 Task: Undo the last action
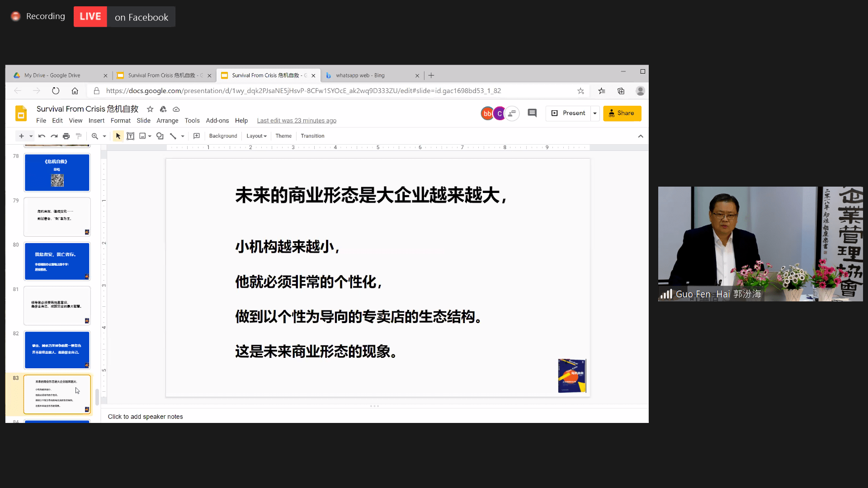click(x=42, y=136)
